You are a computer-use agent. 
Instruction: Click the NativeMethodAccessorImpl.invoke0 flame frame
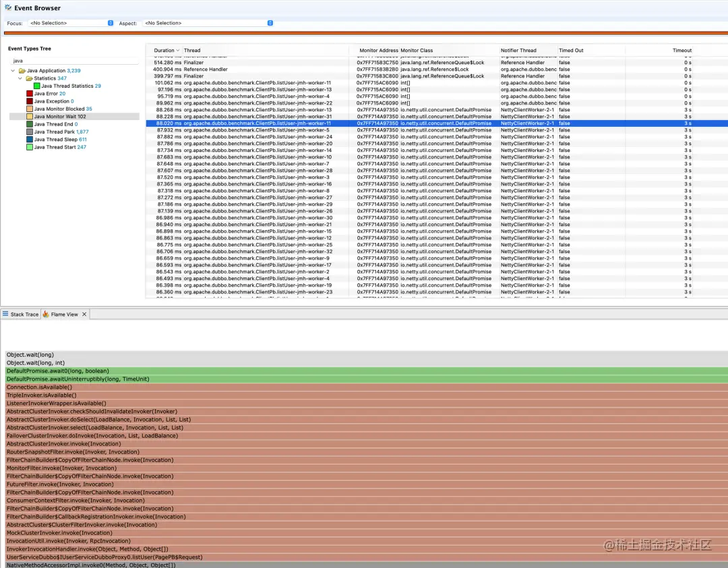(366, 565)
